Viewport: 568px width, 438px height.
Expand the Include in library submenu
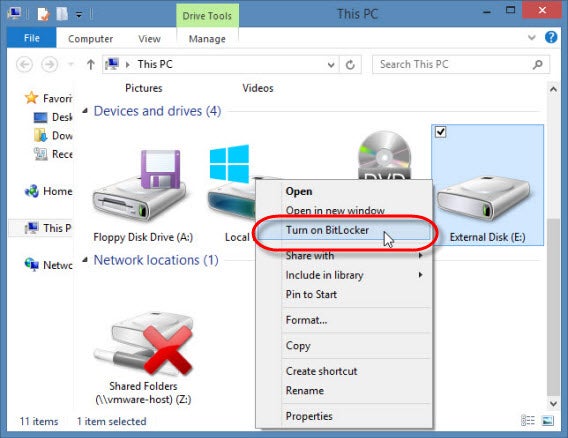[x=344, y=275]
